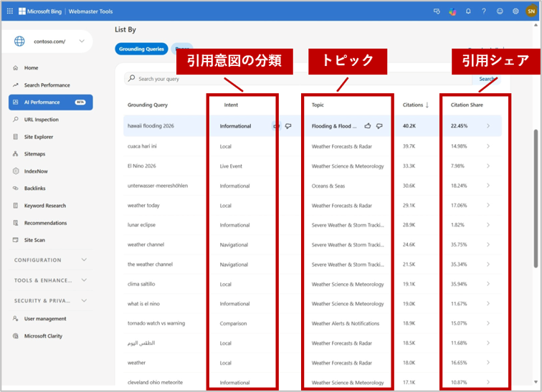Select the 'tornado watch vs warning' query
The width and height of the screenshot is (542, 392).
click(x=156, y=323)
